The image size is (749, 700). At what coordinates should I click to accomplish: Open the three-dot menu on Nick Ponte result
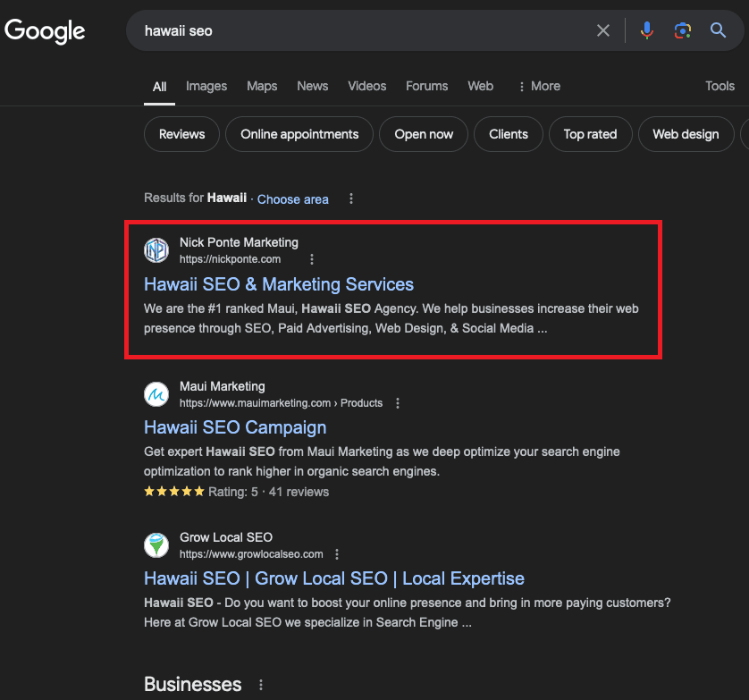pyautogui.click(x=311, y=258)
